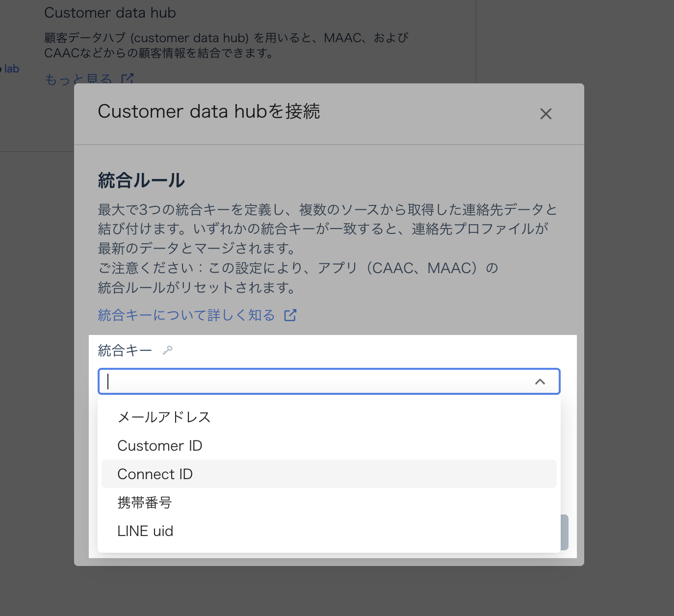Click the key icon beside 統合キー
This screenshot has width=674, height=616.
pyautogui.click(x=167, y=350)
